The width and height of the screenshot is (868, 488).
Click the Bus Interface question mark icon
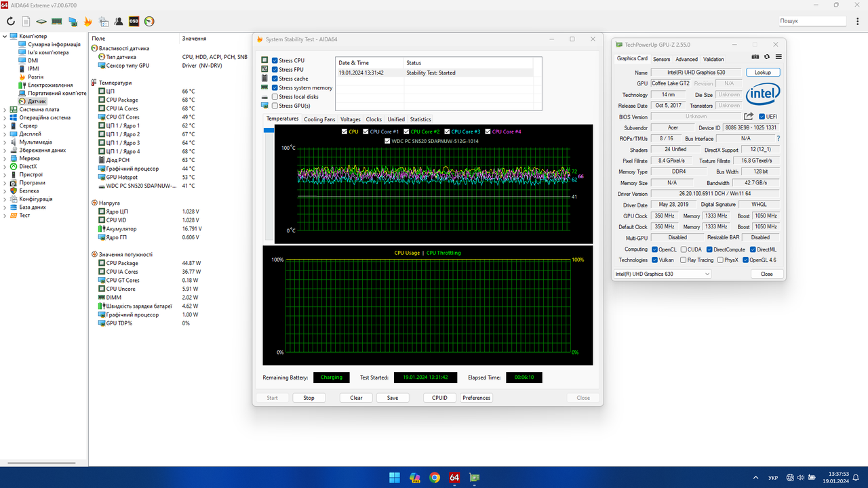(778, 138)
